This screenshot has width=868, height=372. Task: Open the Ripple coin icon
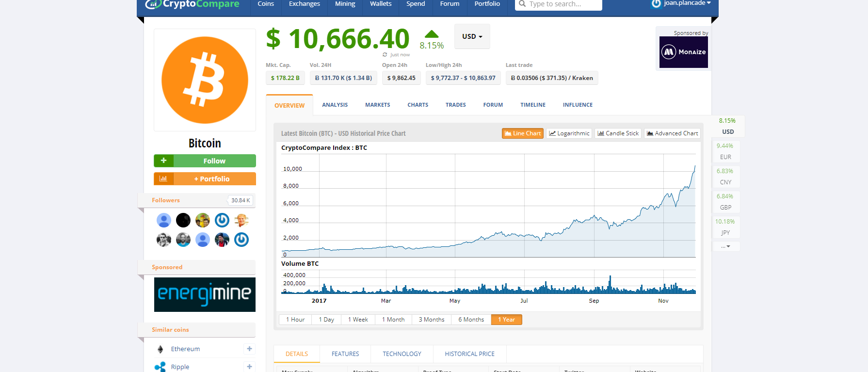(160, 367)
